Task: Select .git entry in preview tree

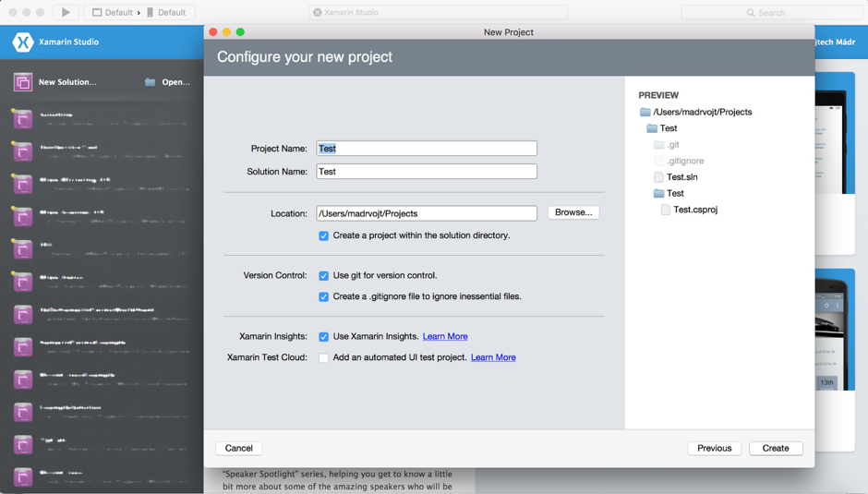Action: (672, 145)
